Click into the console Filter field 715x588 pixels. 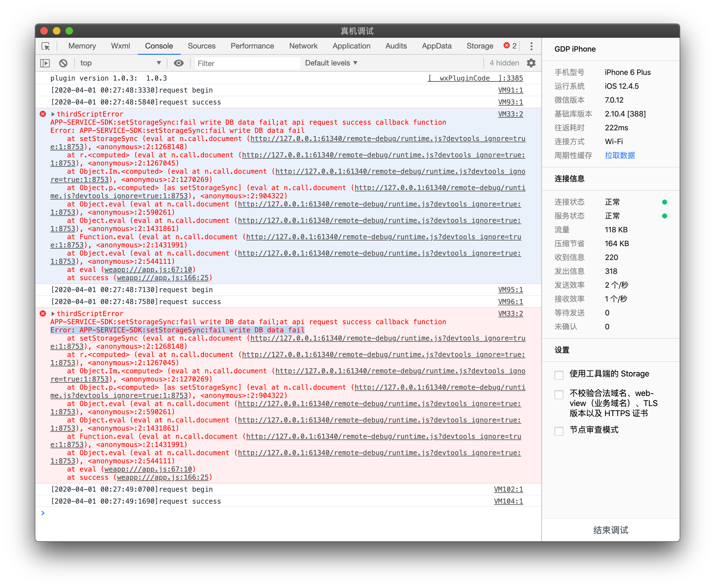[247, 63]
